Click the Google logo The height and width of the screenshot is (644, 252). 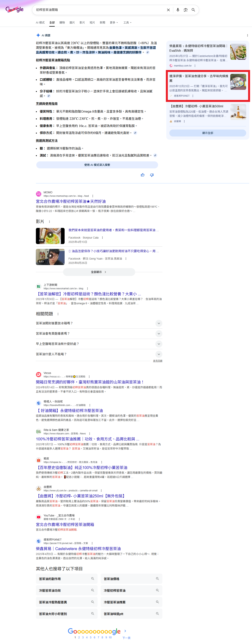coord(15,10)
